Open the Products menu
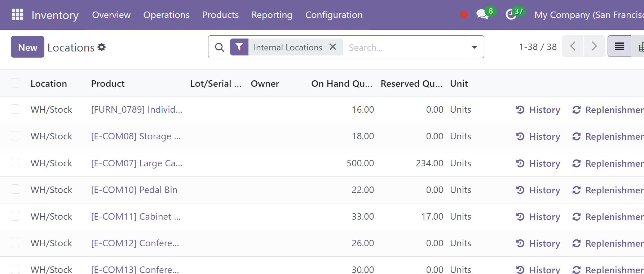This screenshot has height=274, width=644. pyautogui.click(x=220, y=15)
